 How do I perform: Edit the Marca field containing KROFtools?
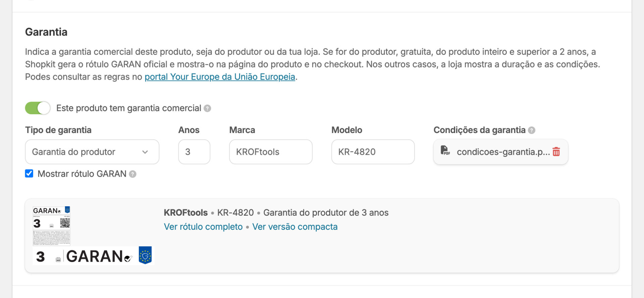[271, 152]
